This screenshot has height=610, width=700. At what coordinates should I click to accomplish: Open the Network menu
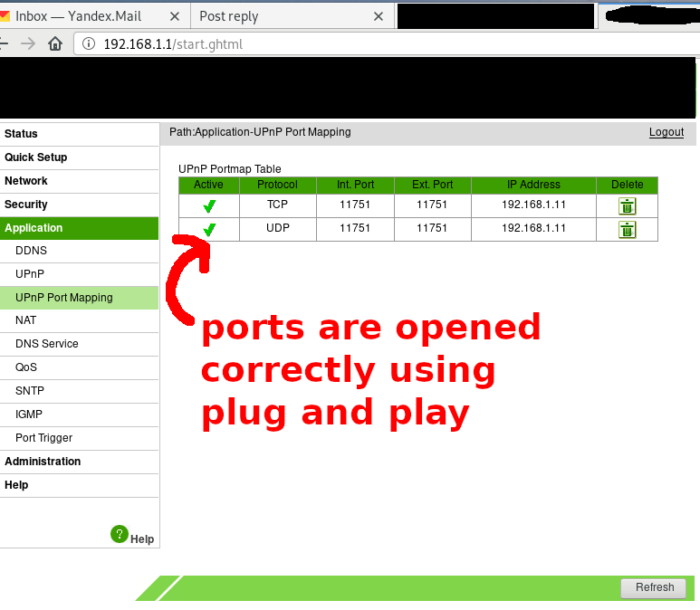point(80,181)
